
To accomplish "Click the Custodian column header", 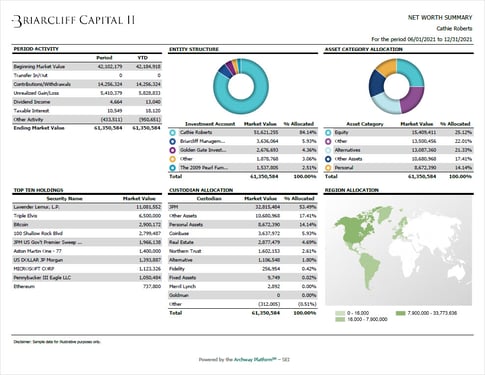I will pyautogui.click(x=209, y=199).
